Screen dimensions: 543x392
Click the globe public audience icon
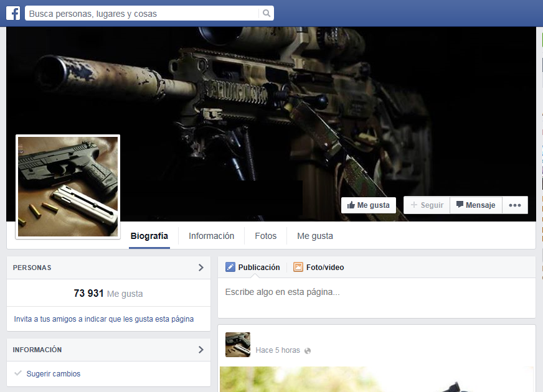[308, 351]
